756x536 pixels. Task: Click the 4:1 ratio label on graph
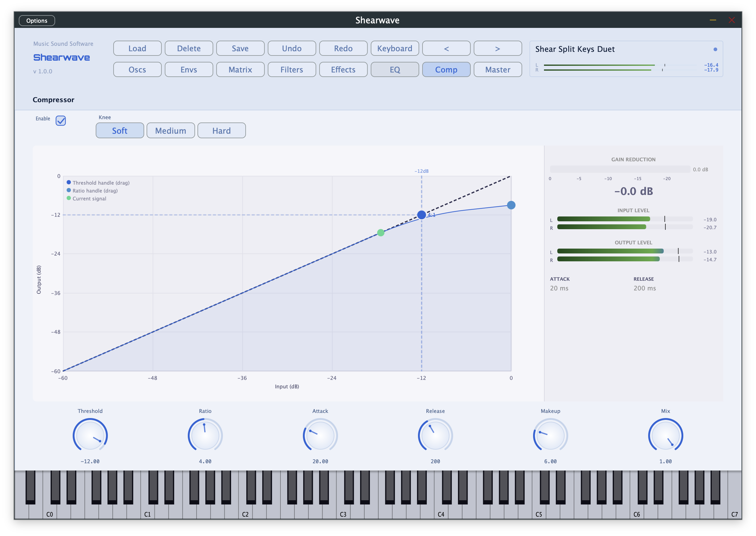click(432, 215)
